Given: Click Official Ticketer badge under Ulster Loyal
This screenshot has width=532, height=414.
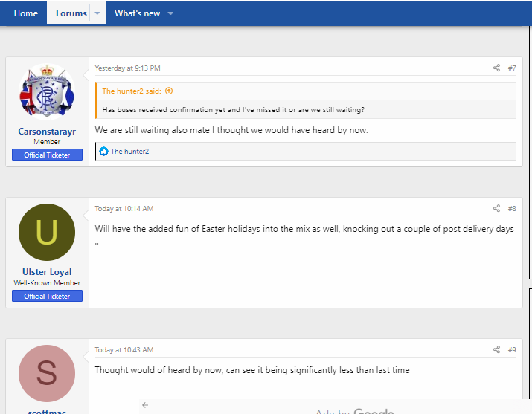Looking at the screenshot, I should click(x=47, y=297).
